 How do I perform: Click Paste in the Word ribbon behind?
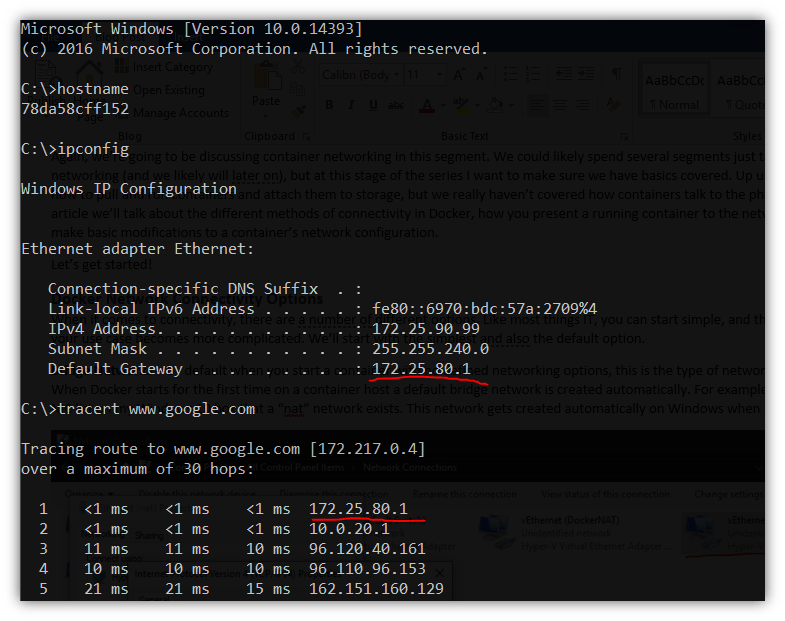click(x=267, y=85)
